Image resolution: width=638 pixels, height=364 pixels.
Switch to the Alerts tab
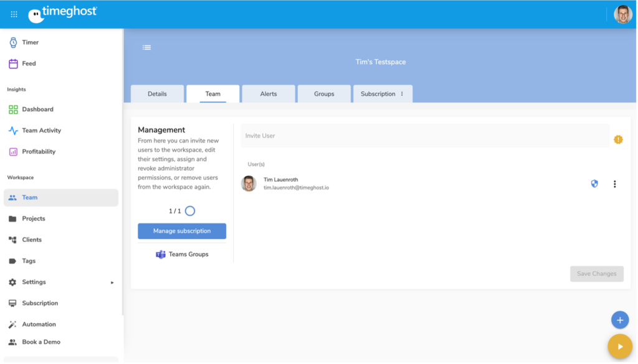point(269,94)
